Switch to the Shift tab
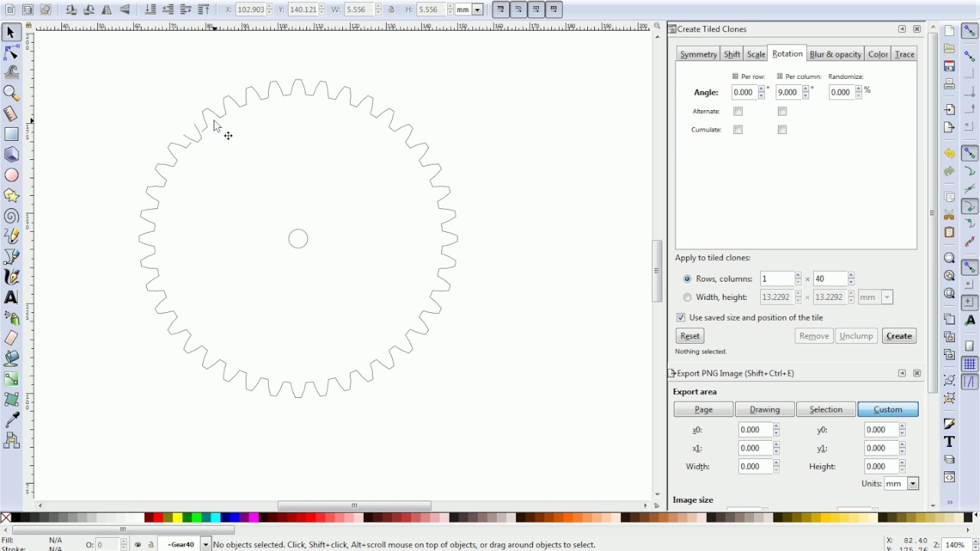Viewport: 980px width, 551px height. click(732, 54)
